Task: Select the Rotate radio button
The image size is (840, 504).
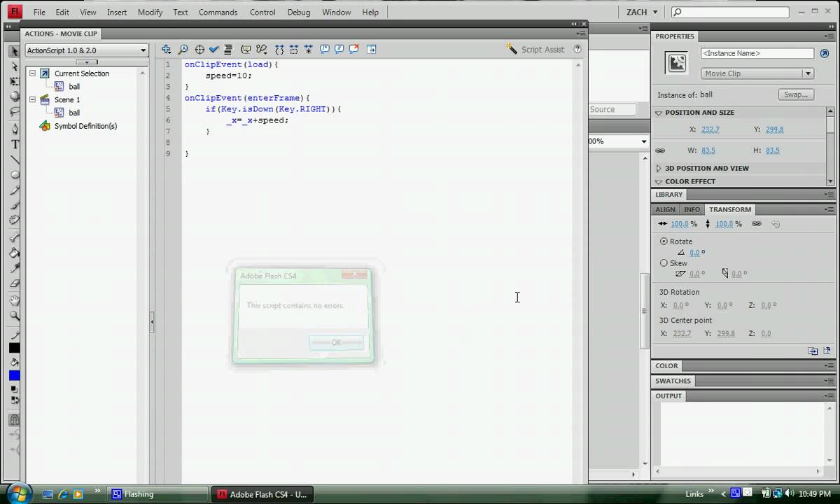Action: point(664,241)
